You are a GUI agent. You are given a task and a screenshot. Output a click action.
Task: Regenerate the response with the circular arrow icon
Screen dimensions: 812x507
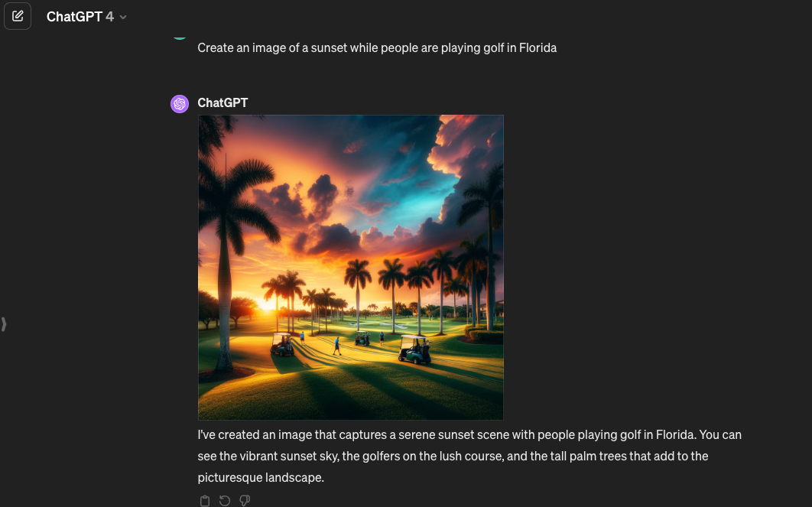coord(225,501)
